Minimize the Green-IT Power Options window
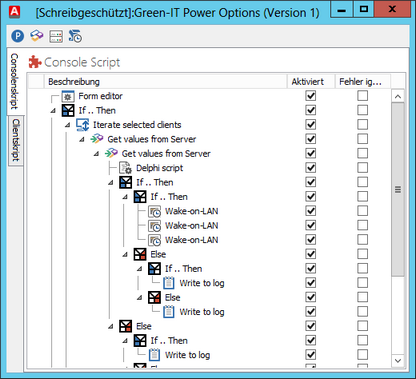 (341, 10)
